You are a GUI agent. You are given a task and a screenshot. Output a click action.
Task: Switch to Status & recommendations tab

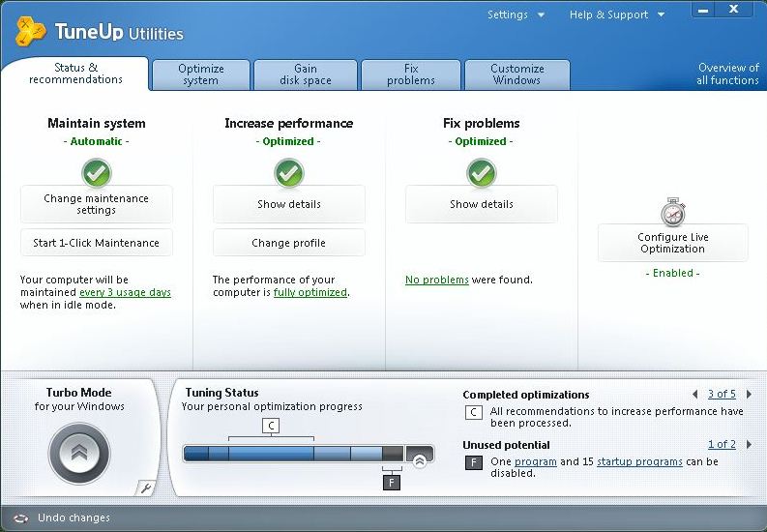click(75, 74)
